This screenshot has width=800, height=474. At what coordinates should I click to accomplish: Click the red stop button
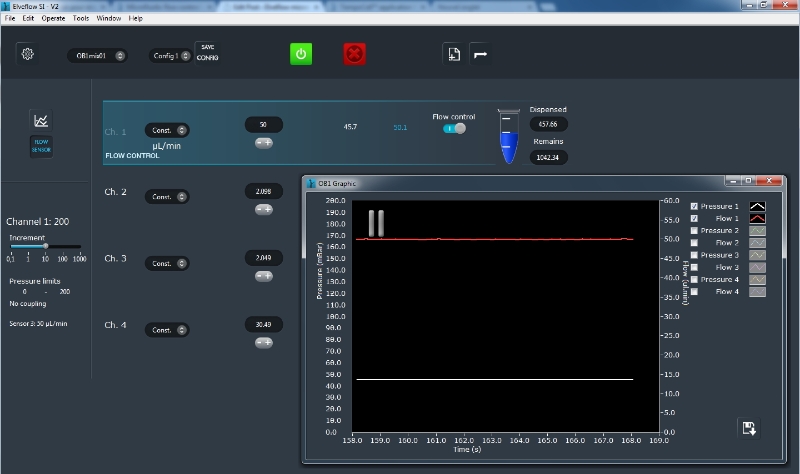click(354, 54)
